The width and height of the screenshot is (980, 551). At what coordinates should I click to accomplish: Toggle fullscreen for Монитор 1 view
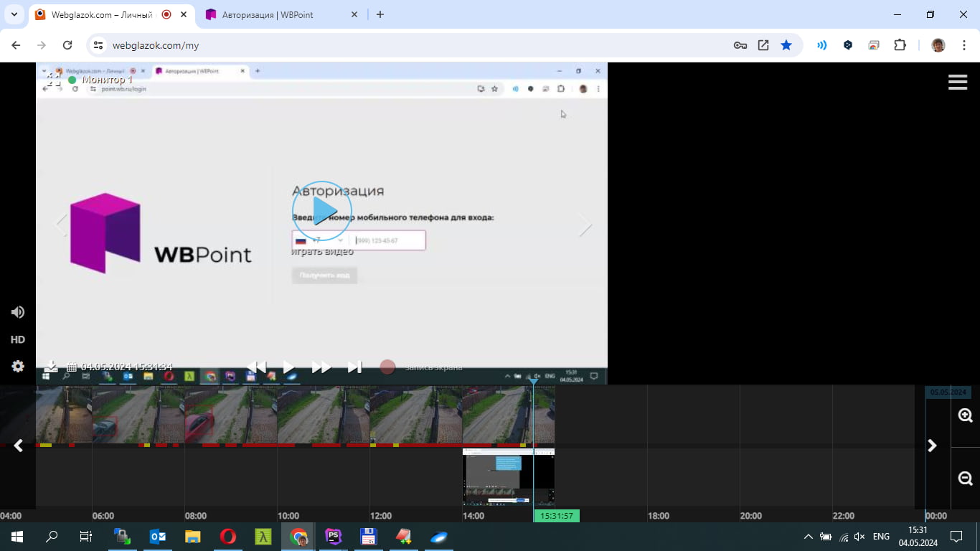pos(53,80)
